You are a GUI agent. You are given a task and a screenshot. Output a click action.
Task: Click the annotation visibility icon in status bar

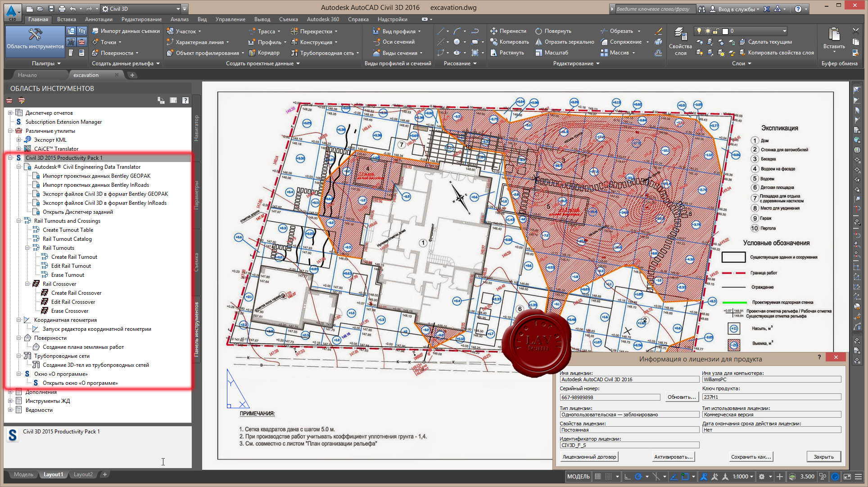[x=704, y=476]
